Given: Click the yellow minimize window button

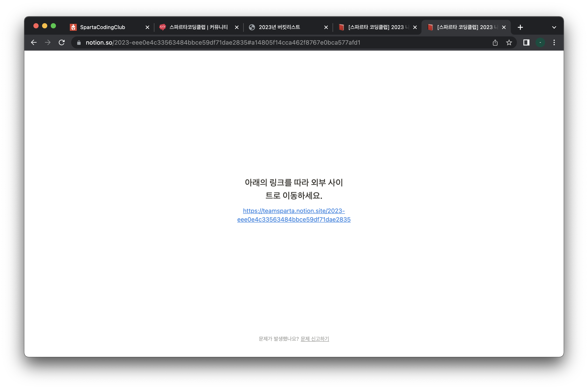Looking at the screenshot, I should [45, 26].
